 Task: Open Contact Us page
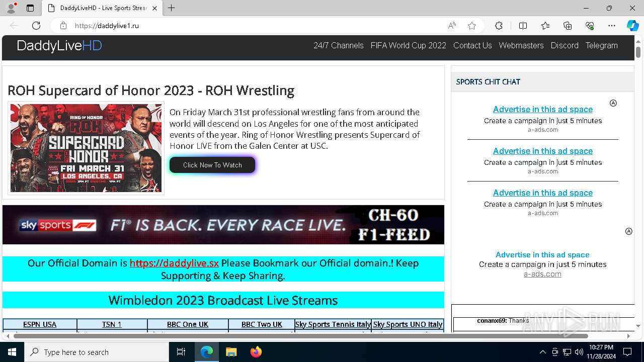pos(472,45)
